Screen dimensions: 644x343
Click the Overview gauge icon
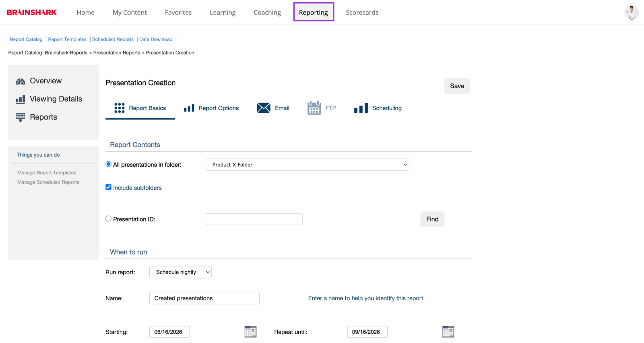[x=21, y=81]
